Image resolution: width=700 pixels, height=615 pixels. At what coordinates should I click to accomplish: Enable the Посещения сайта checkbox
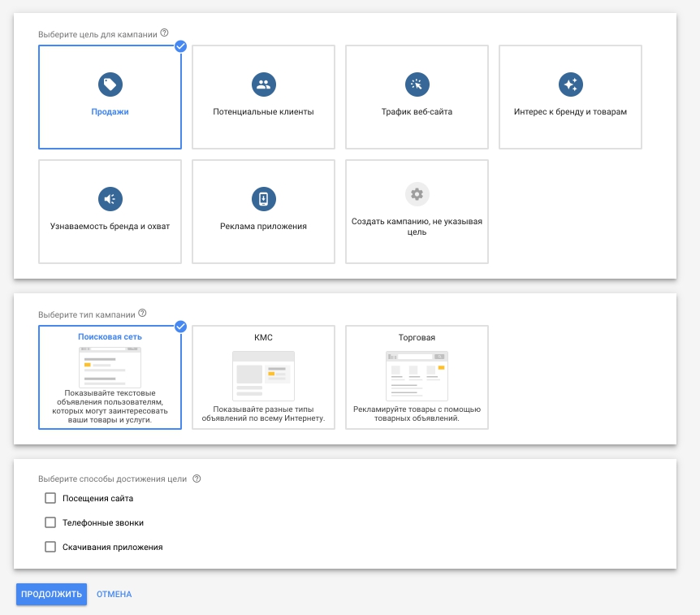[50, 498]
